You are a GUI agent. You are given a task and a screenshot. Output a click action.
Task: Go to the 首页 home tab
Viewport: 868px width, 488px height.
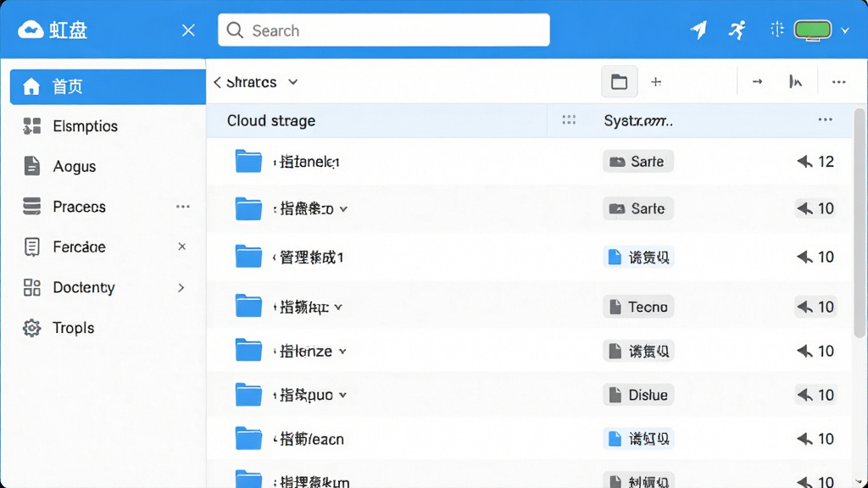(108, 87)
